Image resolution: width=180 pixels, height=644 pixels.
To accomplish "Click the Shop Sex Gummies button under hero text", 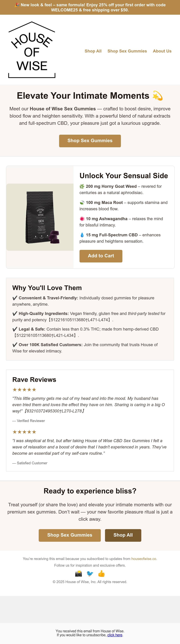I will coord(90,141).
